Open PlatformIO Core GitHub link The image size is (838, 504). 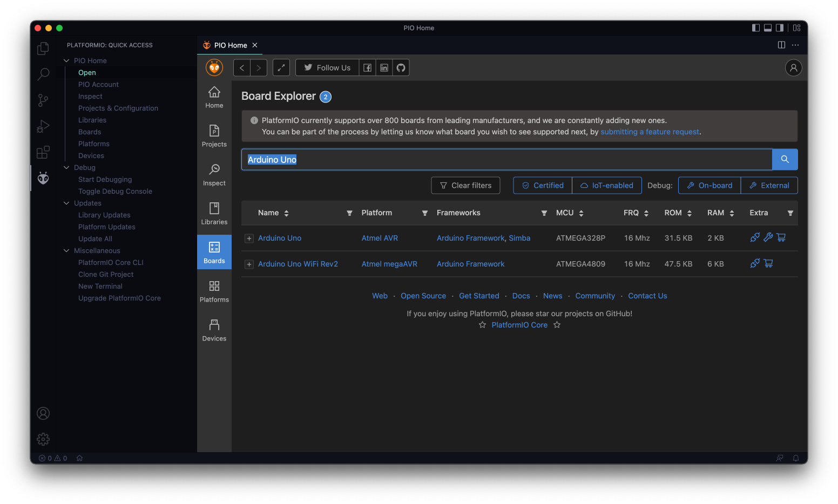tap(519, 325)
